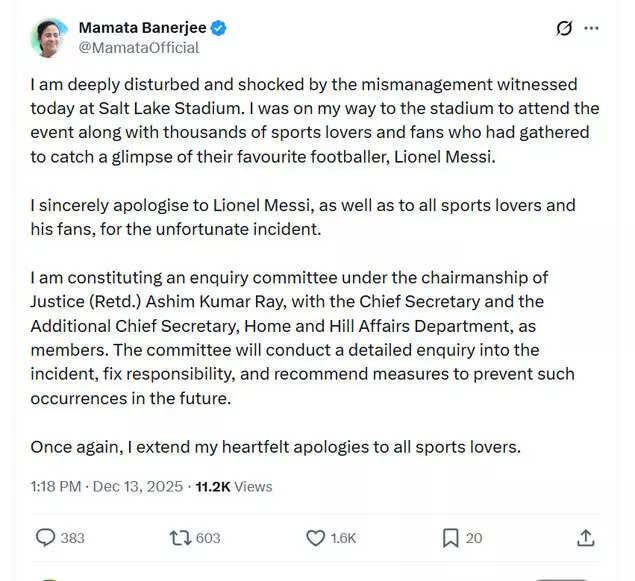Screen dimensions: 635x581
Task: Open the three-dot More options menu
Action: pyautogui.click(x=592, y=28)
